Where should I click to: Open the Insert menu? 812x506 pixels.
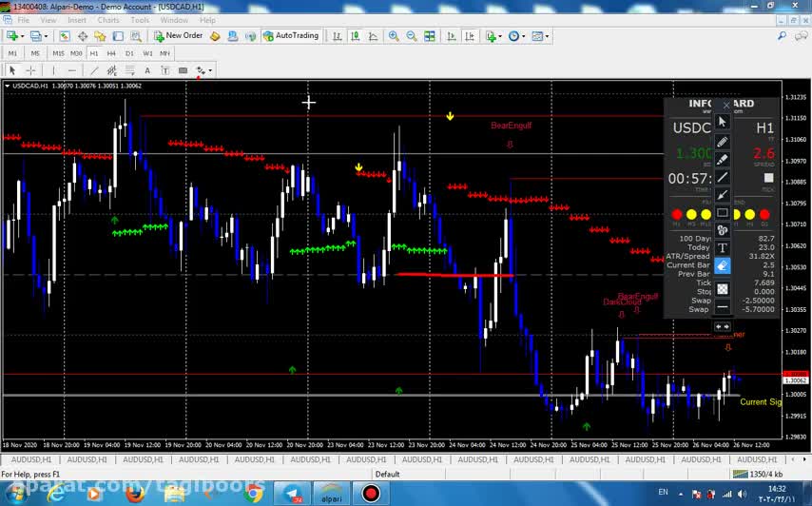(x=76, y=20)
